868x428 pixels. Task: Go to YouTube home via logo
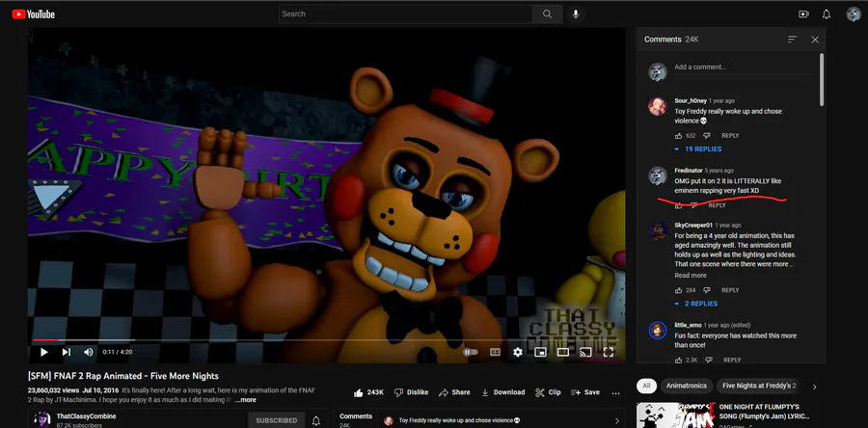pyautogui.click(x=33, y=14)
